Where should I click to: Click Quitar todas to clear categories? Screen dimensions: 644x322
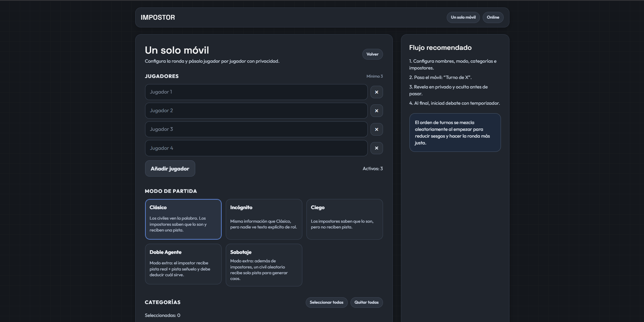pos(366,302)
